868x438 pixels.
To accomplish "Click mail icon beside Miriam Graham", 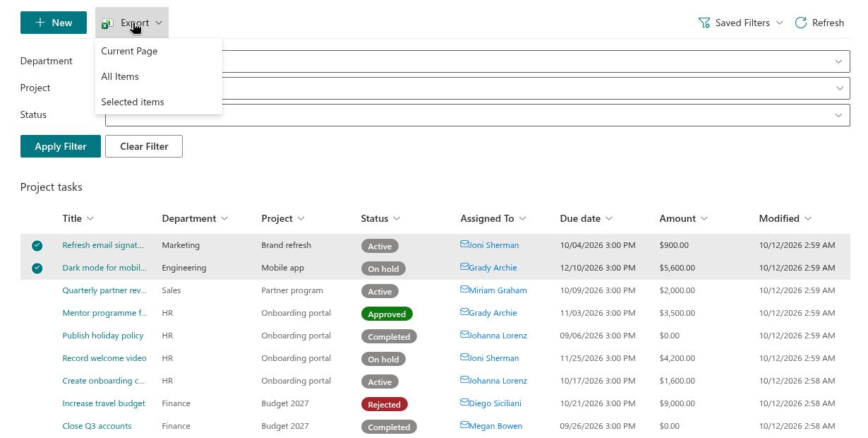I will 464,290.
